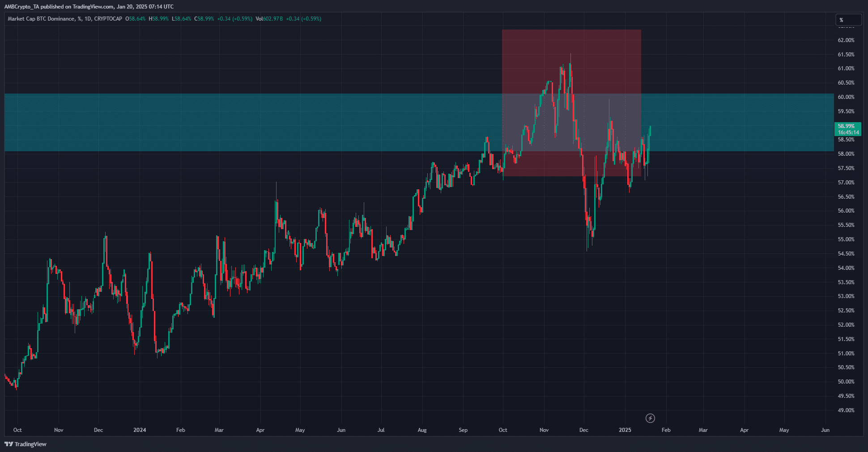Click the 57.50% price axis label
The width and height of the screenshot is (868, 452).
[846, 168]
